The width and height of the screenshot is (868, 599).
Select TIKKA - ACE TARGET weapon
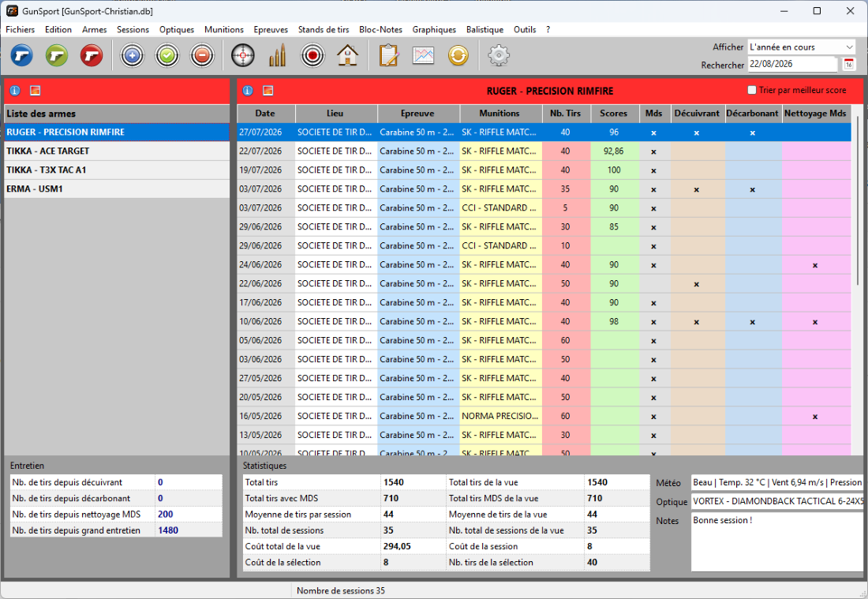pos(117,152)
